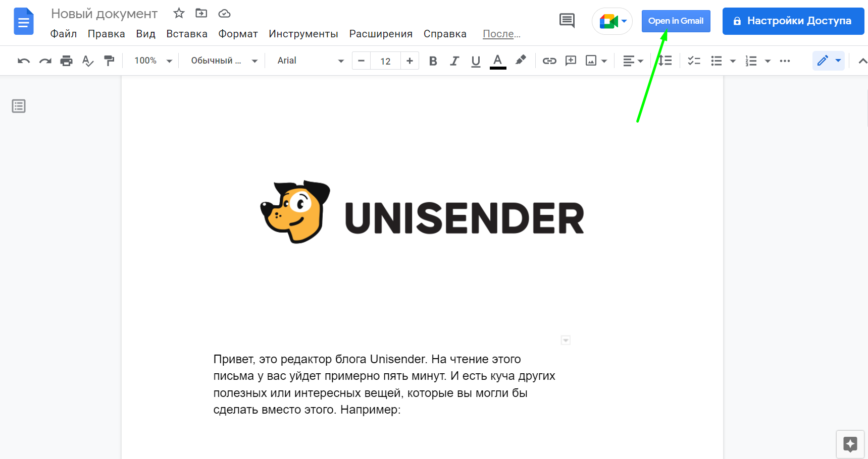Hide the menus with the up chevron

coord(863,61)
